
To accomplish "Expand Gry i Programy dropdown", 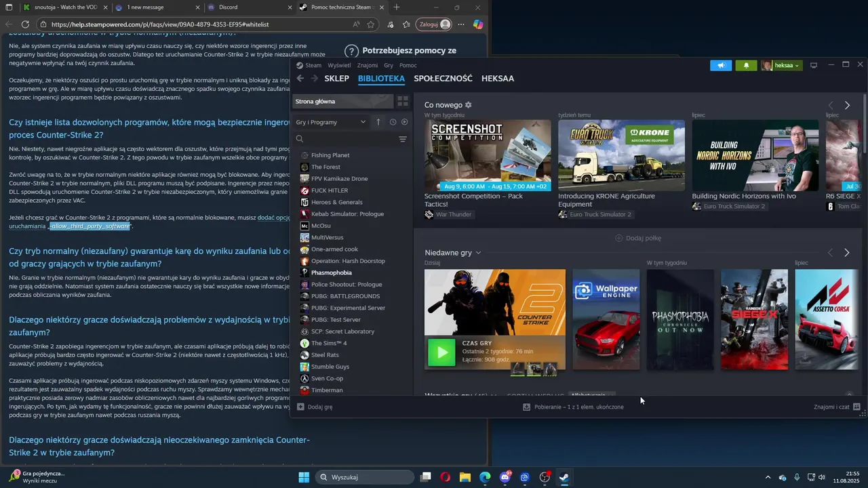I will [x=331, y=122].
